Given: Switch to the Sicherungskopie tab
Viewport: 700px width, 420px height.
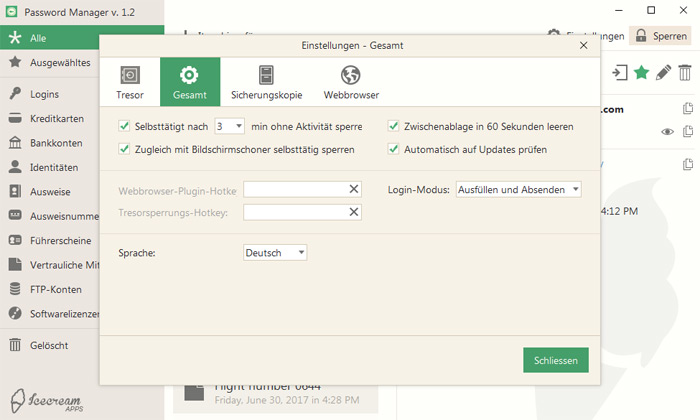Looking at the screenshot, I should [267, 82].
